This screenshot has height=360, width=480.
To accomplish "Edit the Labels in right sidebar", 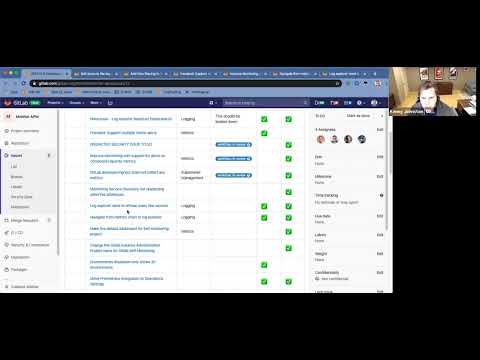I will [x=380, y=235].
